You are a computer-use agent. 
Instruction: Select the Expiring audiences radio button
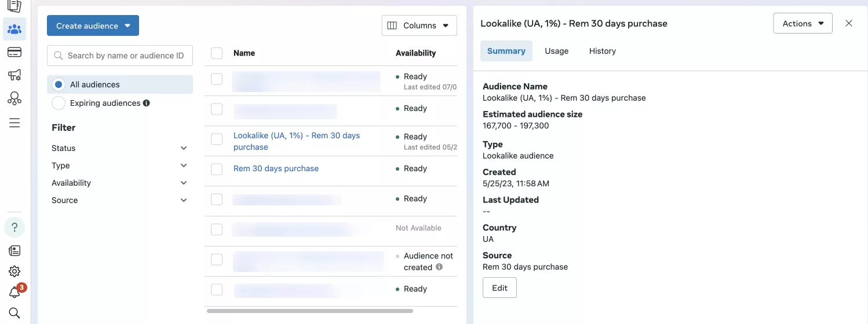click(x=59, y=103)
